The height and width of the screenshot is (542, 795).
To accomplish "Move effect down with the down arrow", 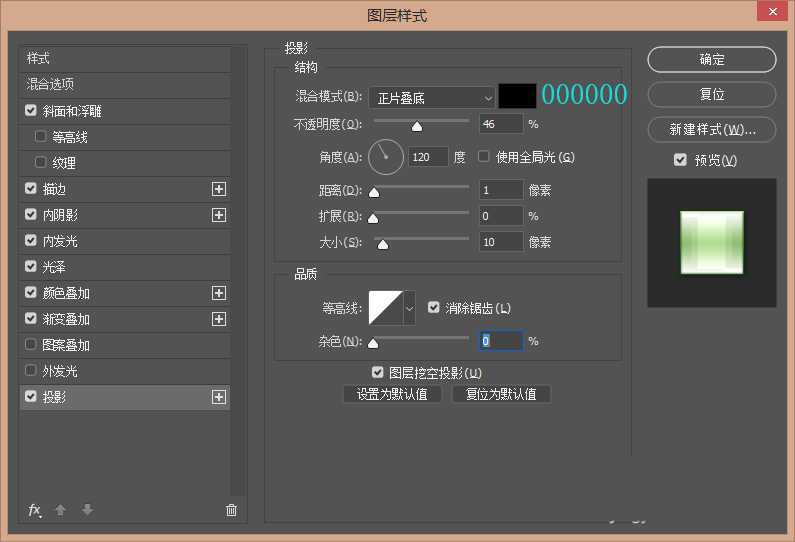I will point(87,510).
